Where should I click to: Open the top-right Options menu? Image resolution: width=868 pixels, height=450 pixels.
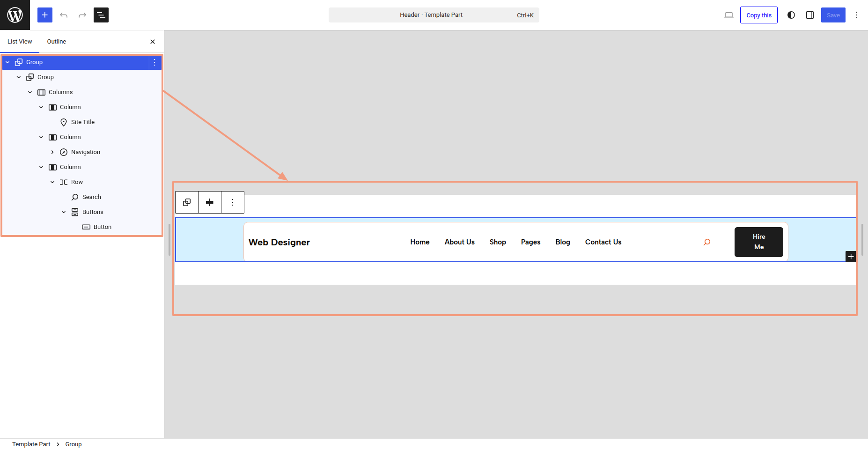tap(857, 15)
